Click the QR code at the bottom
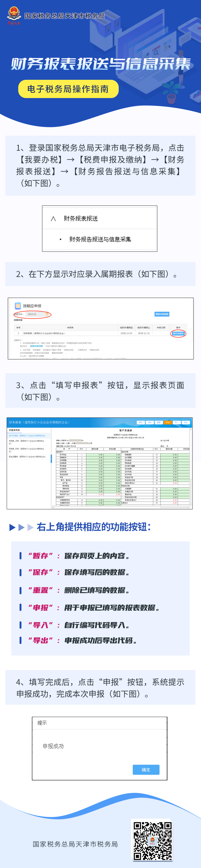This screenshot has height=868, width=201. click(x=152, y=841)
